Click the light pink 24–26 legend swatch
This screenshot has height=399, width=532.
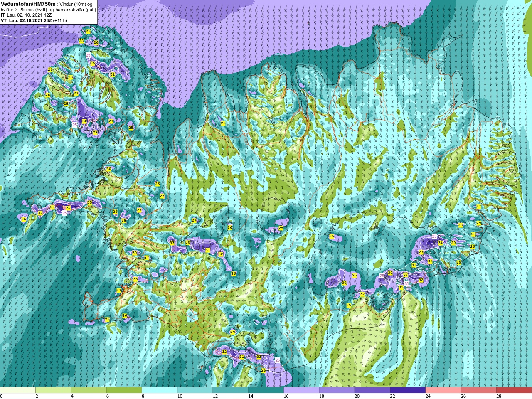pos(443,390)
